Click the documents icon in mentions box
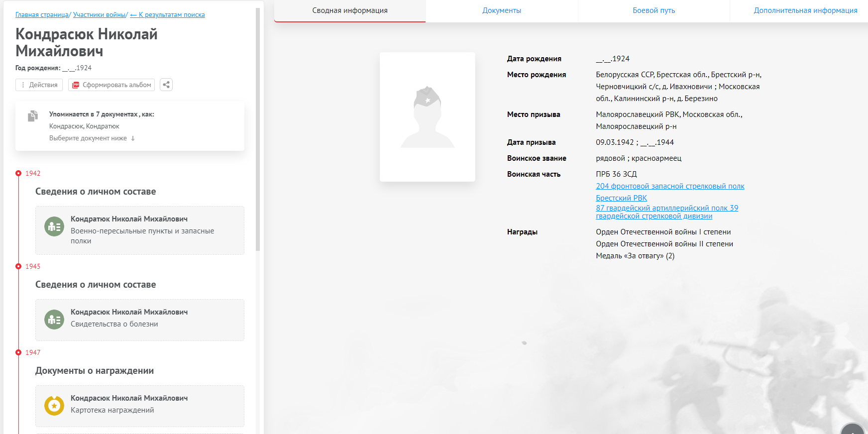 (33, 116)
